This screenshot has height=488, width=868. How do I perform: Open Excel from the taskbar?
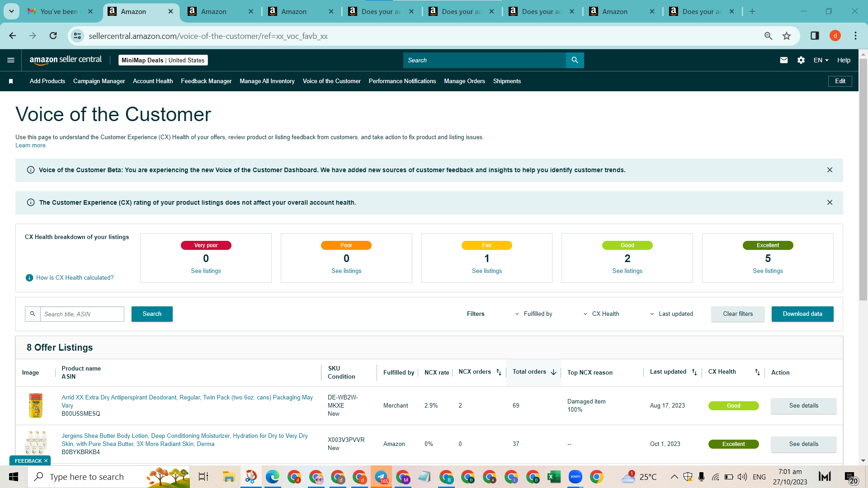point(554,477)
